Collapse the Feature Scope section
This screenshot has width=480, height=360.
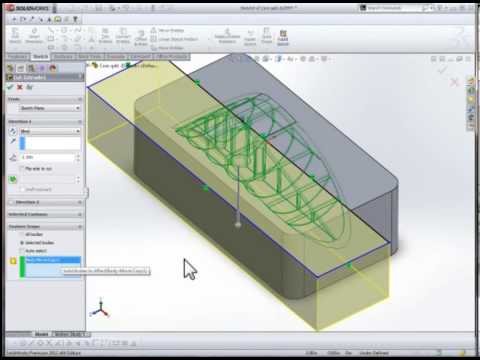pos(80,227)
